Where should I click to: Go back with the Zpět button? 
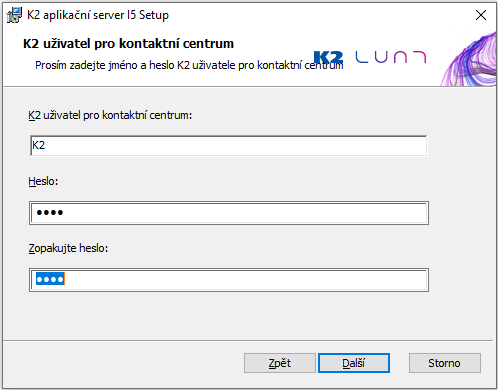coord(280,363)
